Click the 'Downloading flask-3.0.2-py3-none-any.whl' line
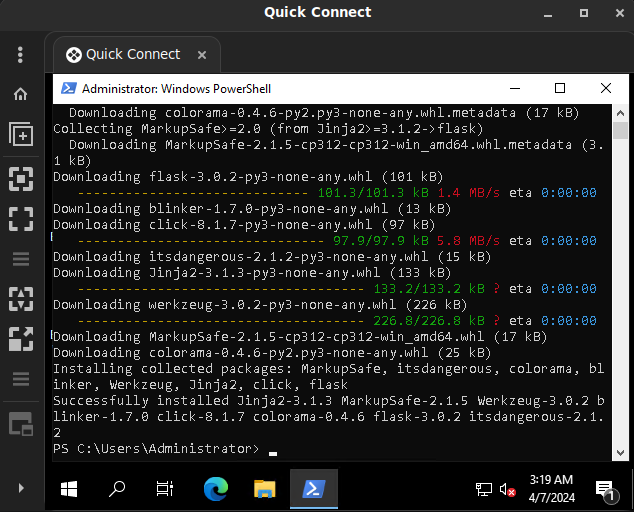This screenshot has width=634, height=512. pyautogui.click(x=248, y=177)
